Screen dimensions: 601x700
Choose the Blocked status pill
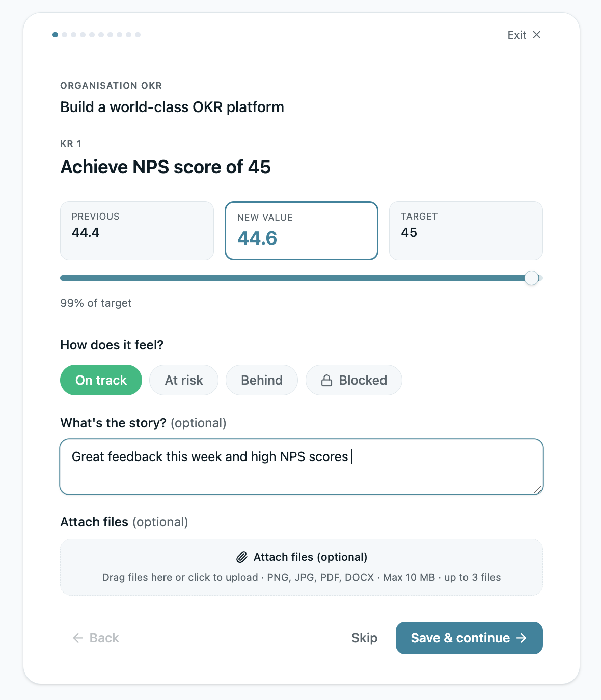coord(354,380)
